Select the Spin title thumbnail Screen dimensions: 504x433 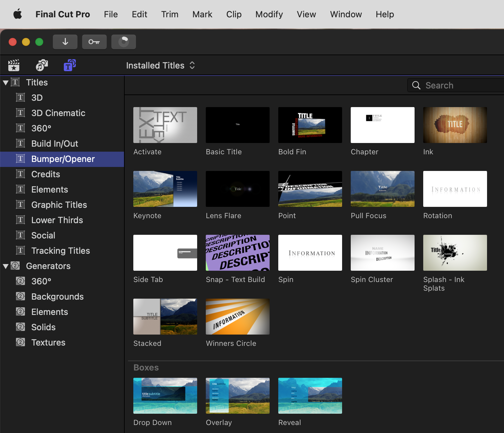(310, 253)
